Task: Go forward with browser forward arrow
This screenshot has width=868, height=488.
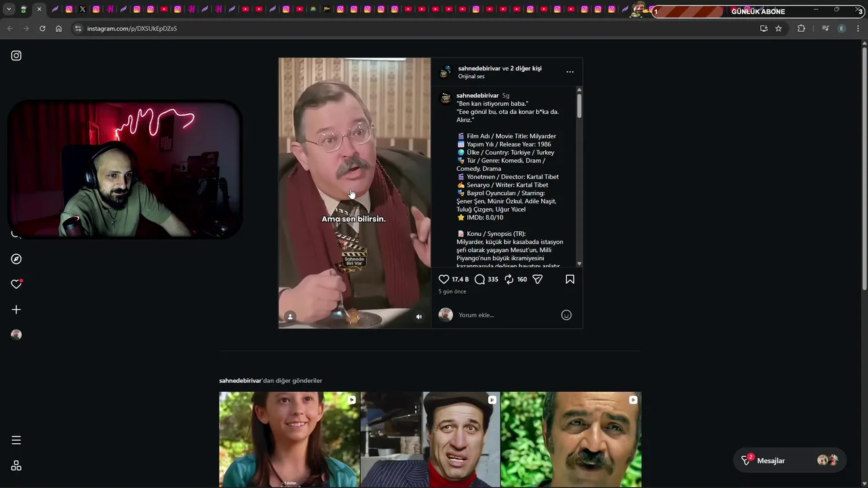Action: pos(26,28)
